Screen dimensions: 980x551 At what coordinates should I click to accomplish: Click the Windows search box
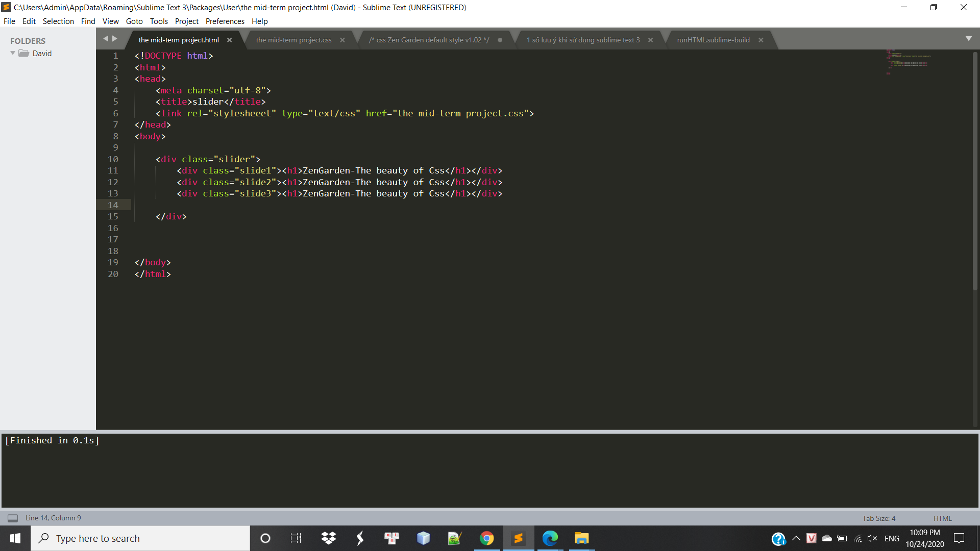coord(140,538)
